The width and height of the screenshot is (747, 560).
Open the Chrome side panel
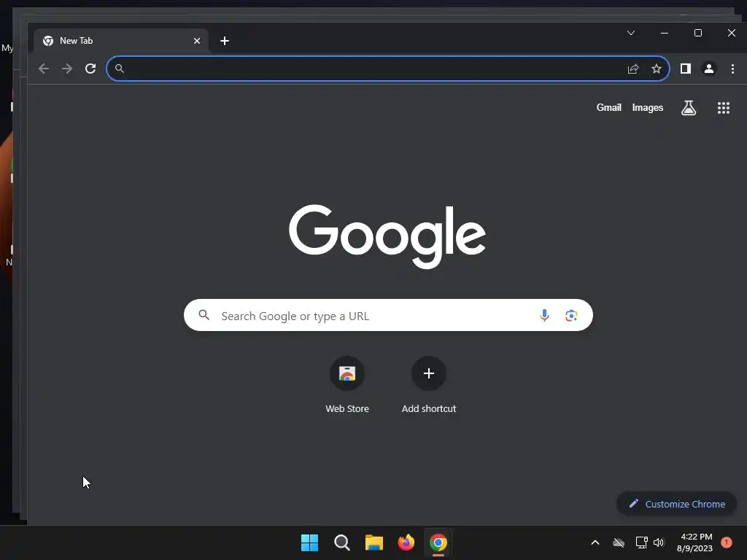pos(686,69)
